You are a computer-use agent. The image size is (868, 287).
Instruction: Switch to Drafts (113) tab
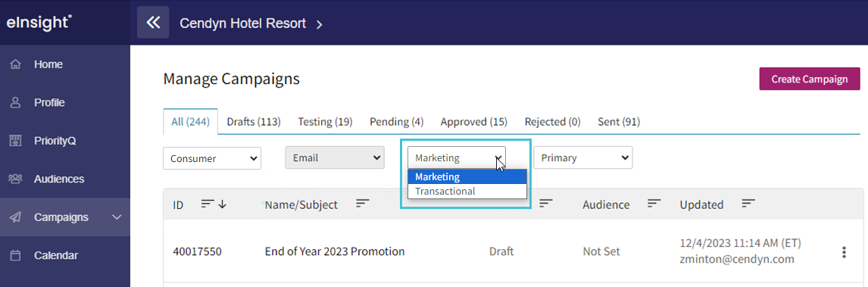pos(254,122)
